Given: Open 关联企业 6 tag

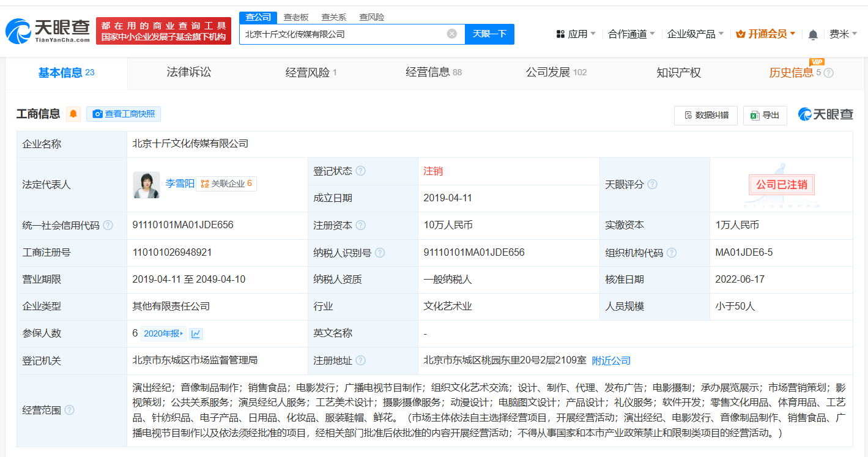Looking at the screenshot, I should (226, 184).
